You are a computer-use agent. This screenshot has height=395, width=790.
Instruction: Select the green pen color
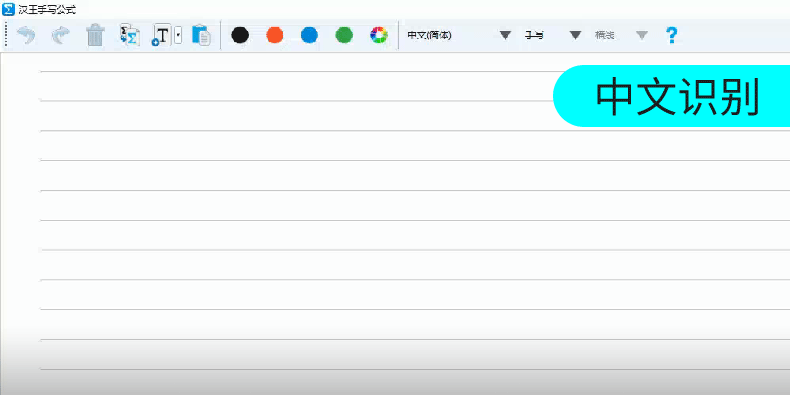(344, 35)
